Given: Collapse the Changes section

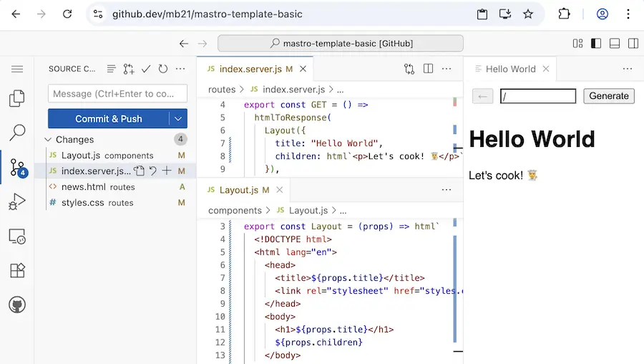Looking at the screenshot, I should coord(49,140).
